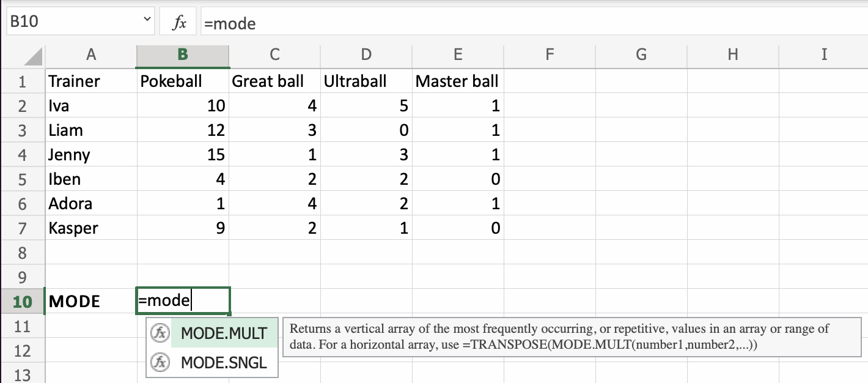This screenshot has height=383, width=868.
Task: Select MODE.MULT from autocomplete list
Action: (224, 333)
